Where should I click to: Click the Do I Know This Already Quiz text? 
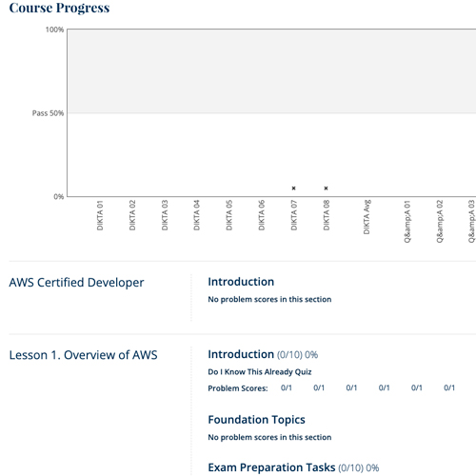click(260, 372)
